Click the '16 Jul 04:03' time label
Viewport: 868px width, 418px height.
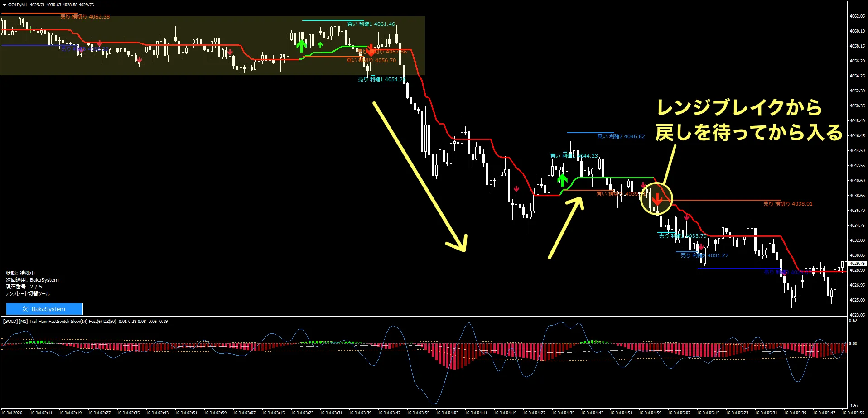tap(447, 413)
